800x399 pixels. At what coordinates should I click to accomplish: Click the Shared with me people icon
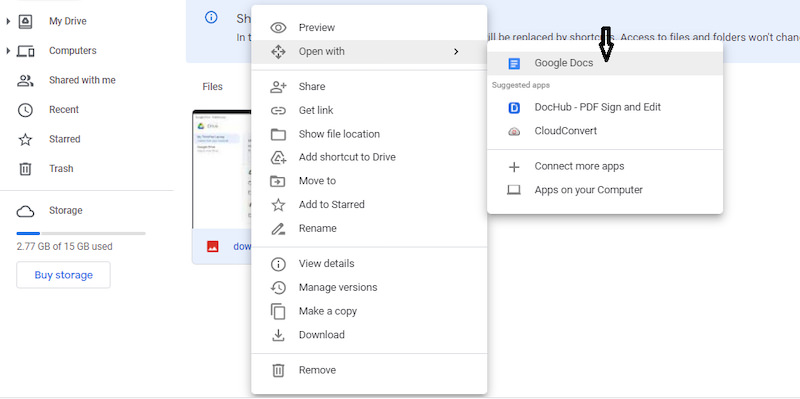coord(26,80)
